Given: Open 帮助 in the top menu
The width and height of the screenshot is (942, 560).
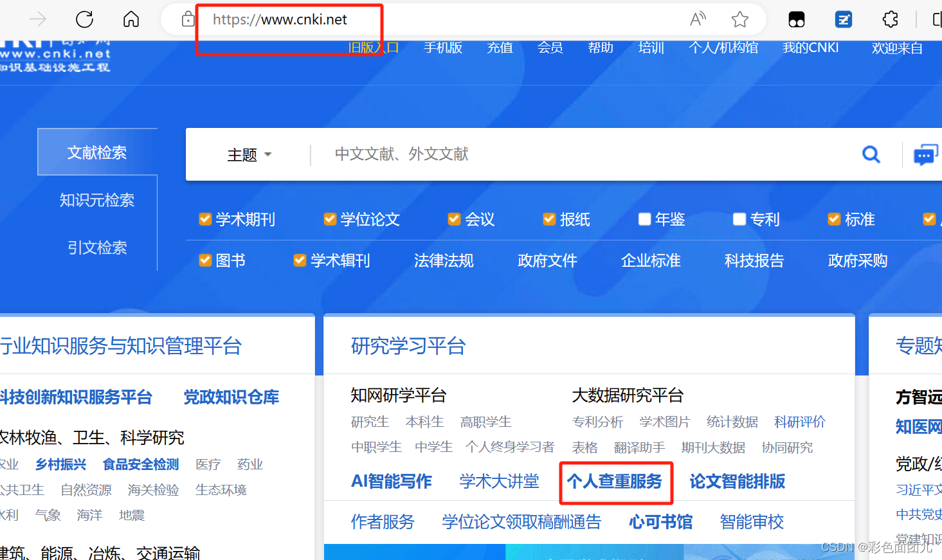Looking at the screenshot, I should click(601, 48).
